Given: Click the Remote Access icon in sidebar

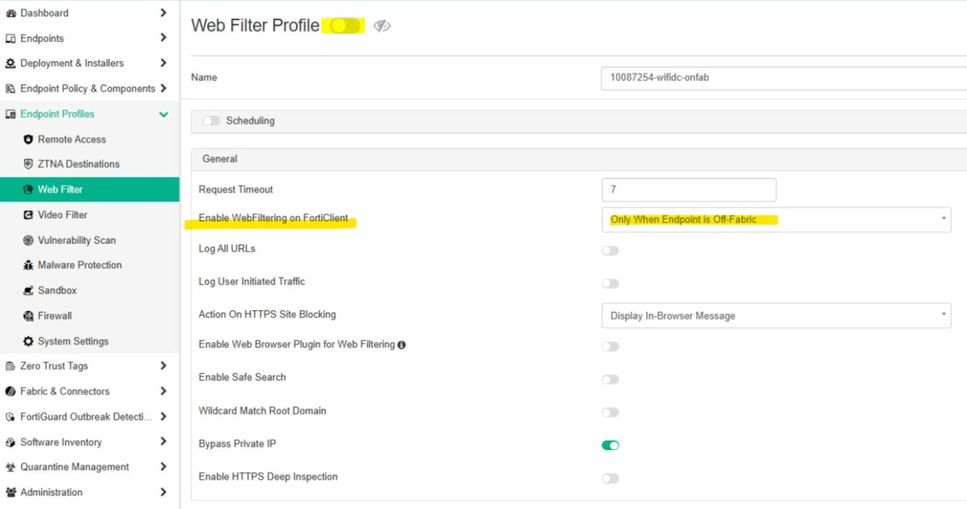Looking at the screenshot, I should tap(29, 139).
